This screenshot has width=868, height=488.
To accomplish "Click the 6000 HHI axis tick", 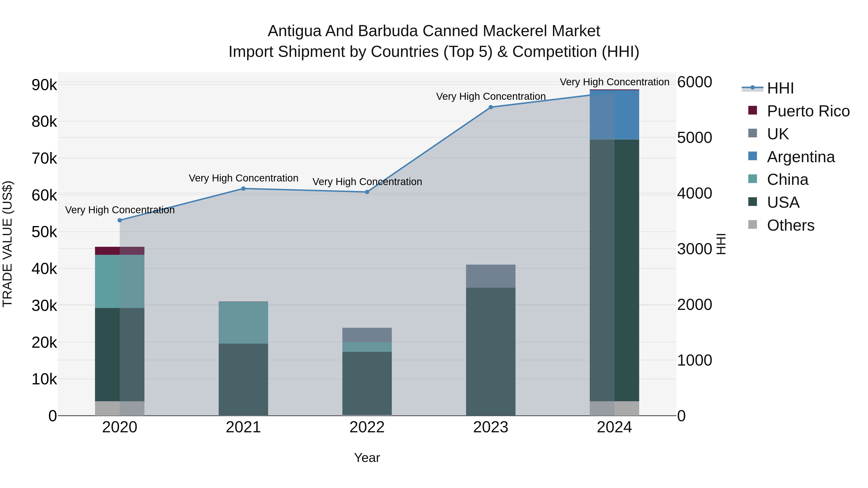I will [x=694, y=82].
